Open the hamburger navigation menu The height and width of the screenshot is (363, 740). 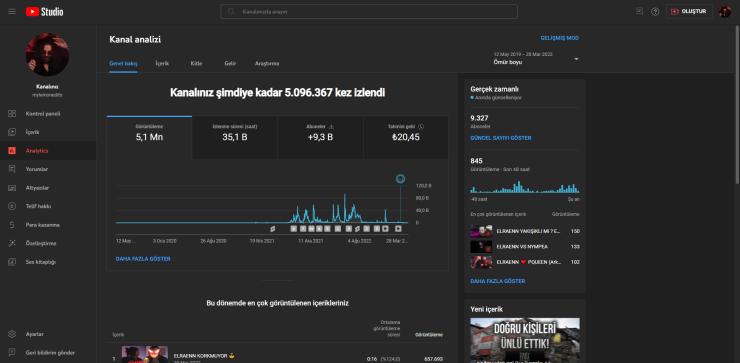pyautogui.click(x=12, y=11)
